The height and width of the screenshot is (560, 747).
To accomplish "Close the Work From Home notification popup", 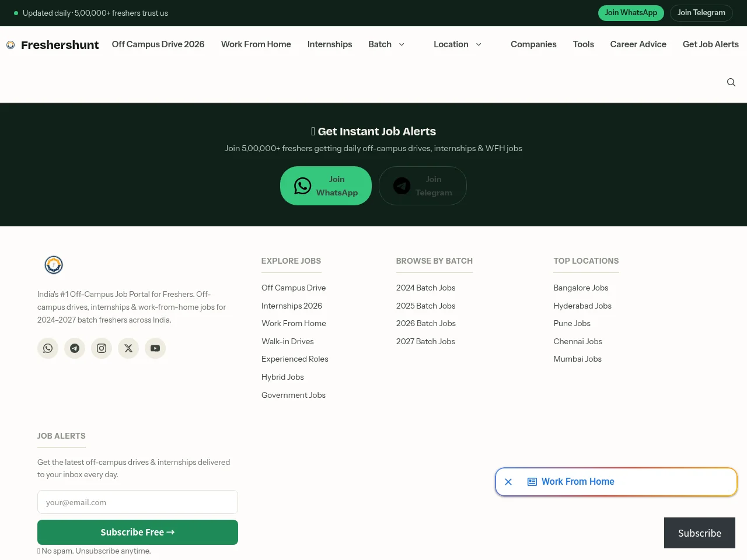I will click(x=508, y=482).
